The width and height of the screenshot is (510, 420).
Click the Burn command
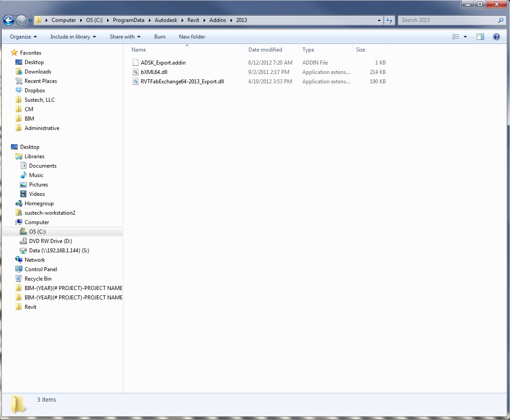pos(160,36)
